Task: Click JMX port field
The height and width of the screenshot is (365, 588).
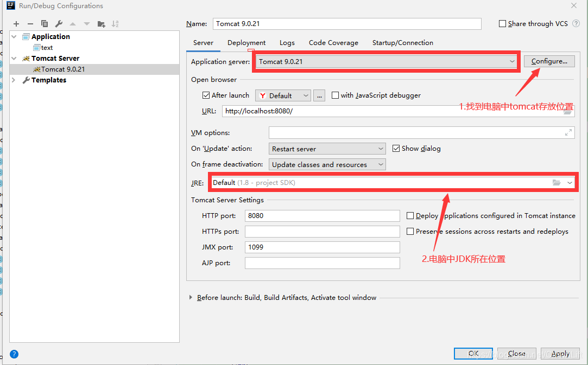Action: (x=322, y=247)
